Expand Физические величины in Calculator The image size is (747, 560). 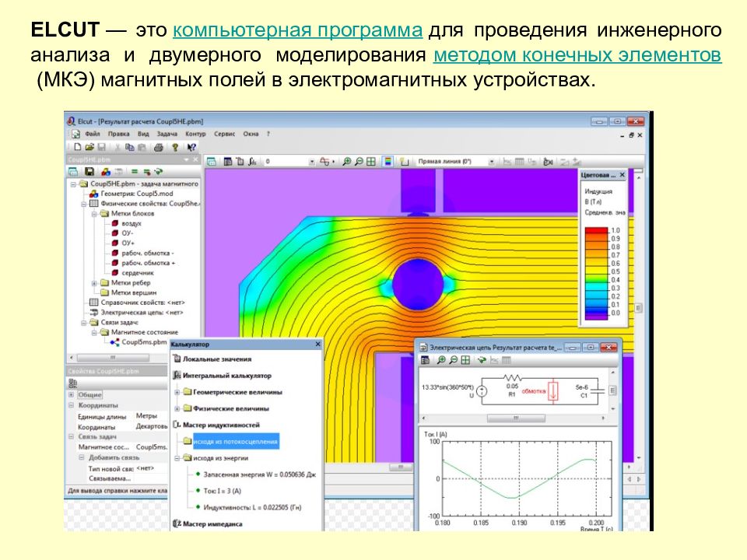(x=177, y=408)
